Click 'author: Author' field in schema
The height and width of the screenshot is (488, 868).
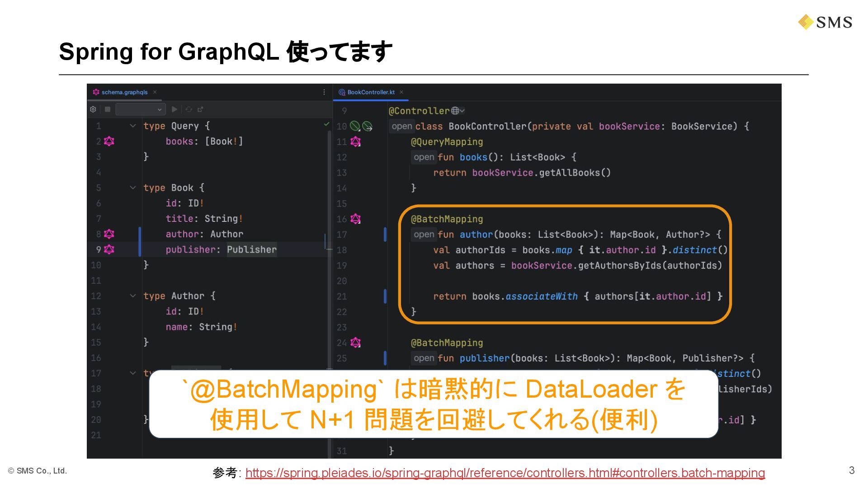pos(204,234)
